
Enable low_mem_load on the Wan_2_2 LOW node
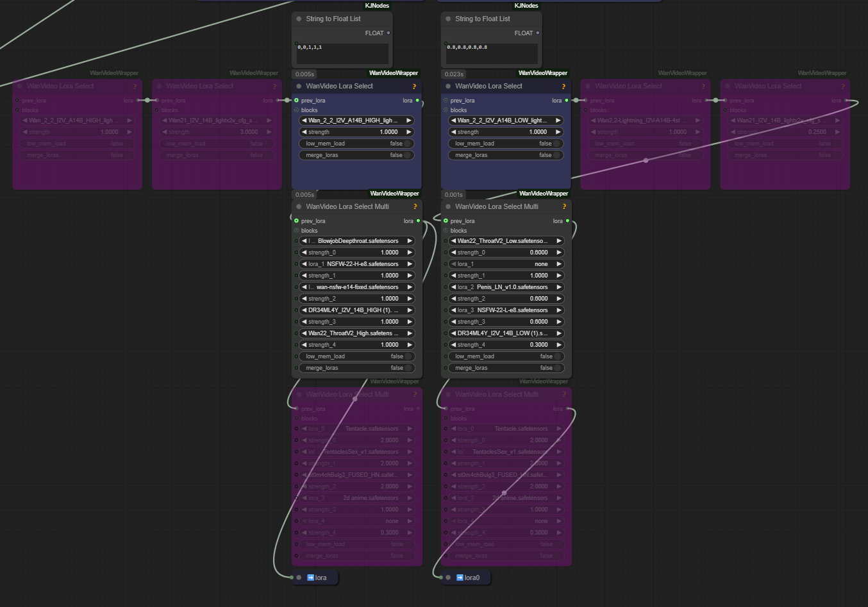[x=506, y=144]
